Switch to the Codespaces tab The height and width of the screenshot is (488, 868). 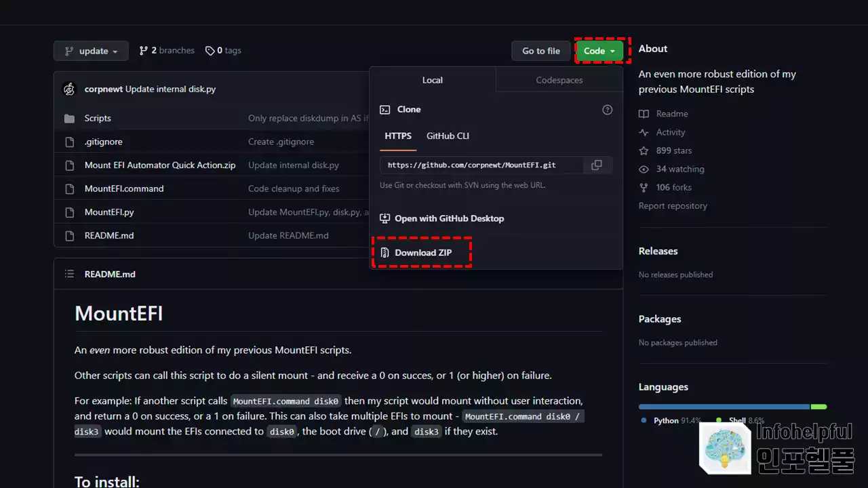559,80
